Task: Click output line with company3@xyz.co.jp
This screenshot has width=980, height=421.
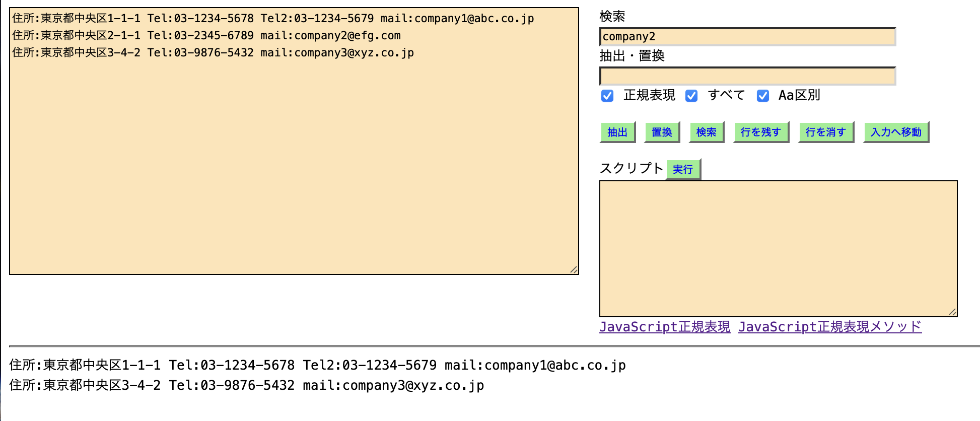Action: tap(247, 385)
